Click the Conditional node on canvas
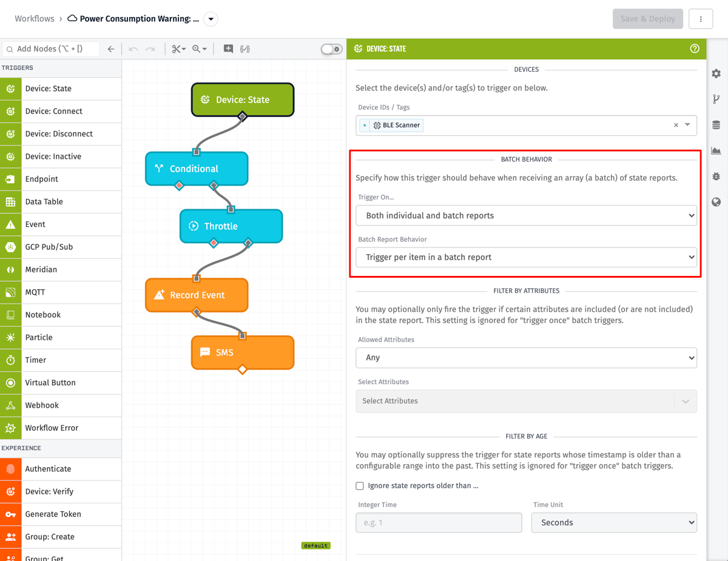The width and height of the screenshot is (728, 561). click(x=197, y=169)
